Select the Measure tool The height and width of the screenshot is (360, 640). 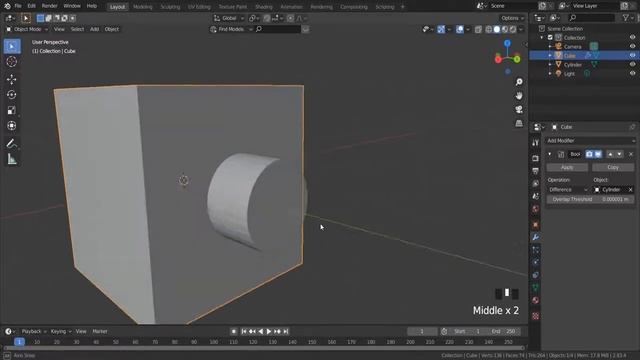point(12,159)
